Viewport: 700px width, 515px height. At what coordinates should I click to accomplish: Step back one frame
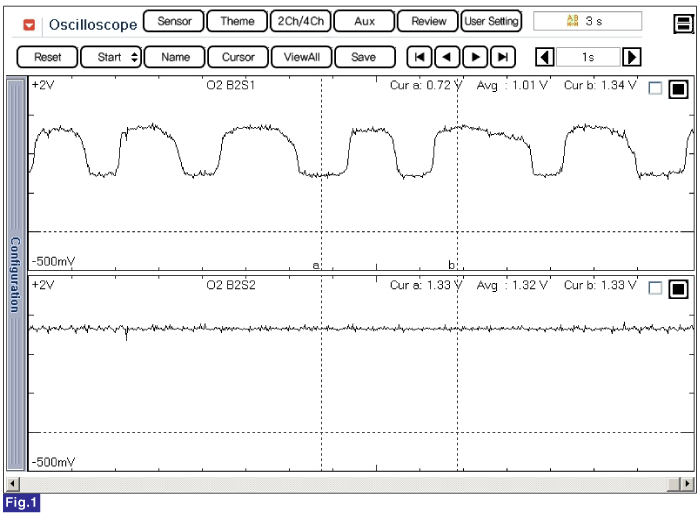click(447, 57)
